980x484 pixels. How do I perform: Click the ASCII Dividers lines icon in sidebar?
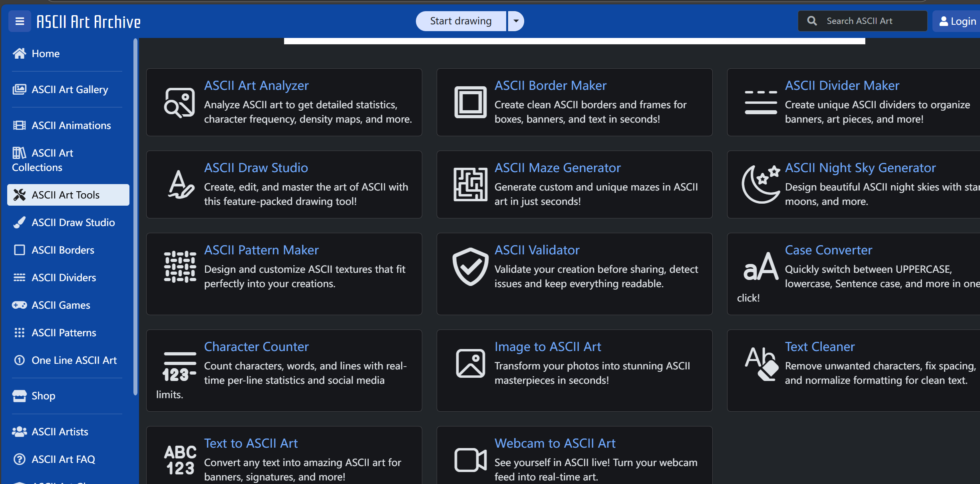pyautogui.click(x=19, y=278)
